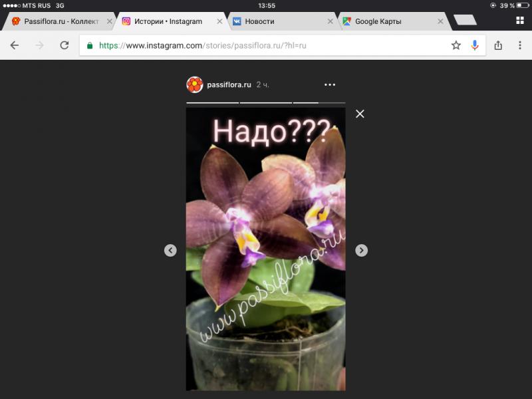The height and width of the screenshot is (399, 532).
Task: Open a new tab
Action: [x=465, y=21]
